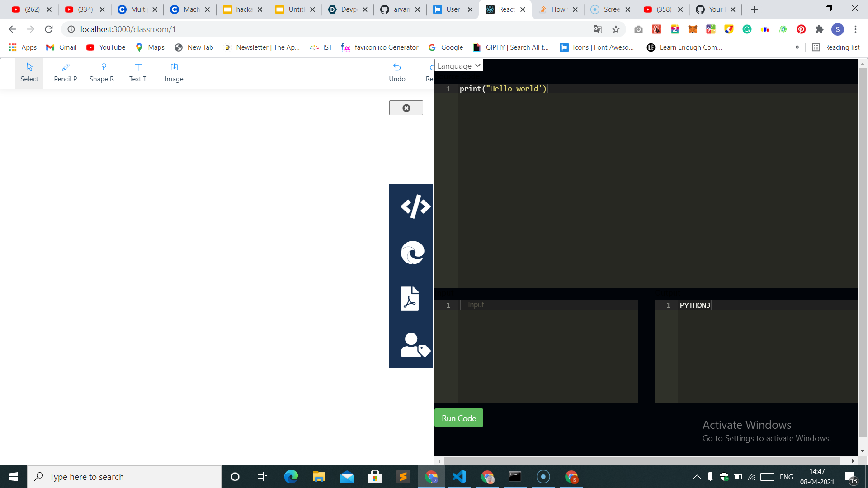The width and height of the screenshot is (868, 488).
Task: Open the code editor sidebar icon
Action: [415, 206]
